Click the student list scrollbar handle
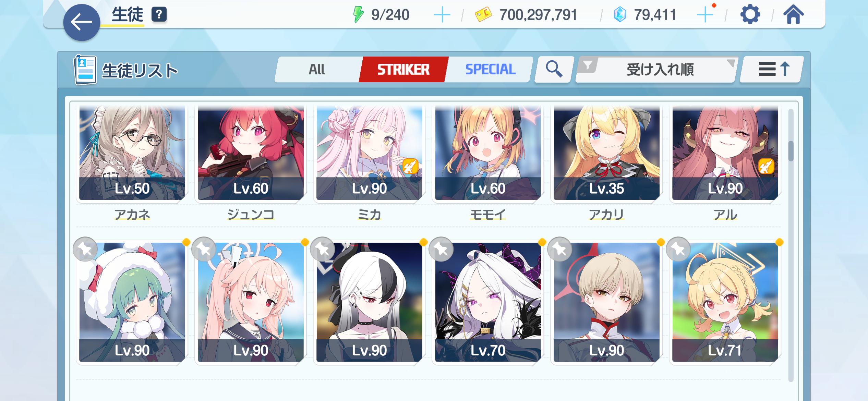Image resolution: width=868 pixels, height=401 pixels. [791, 151]
